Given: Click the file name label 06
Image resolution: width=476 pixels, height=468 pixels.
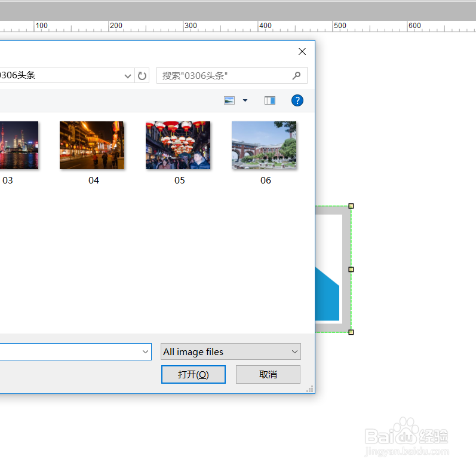Looking at the screenshot, I should (x=266, y=181).
